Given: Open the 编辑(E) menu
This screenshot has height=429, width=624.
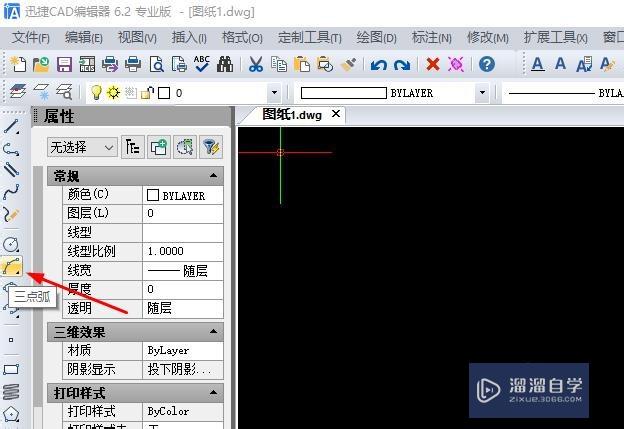Looking at the screenshot, I should tap(84, 38).
